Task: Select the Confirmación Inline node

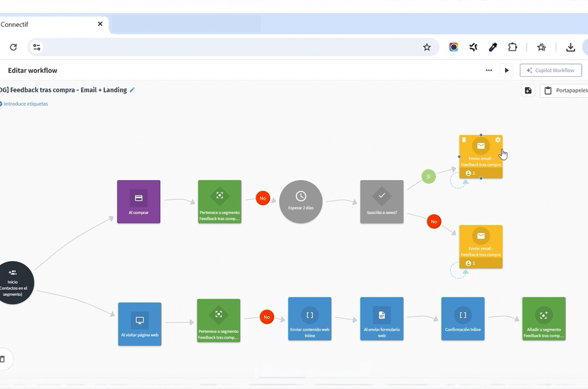Action: [x=463, y=319]
